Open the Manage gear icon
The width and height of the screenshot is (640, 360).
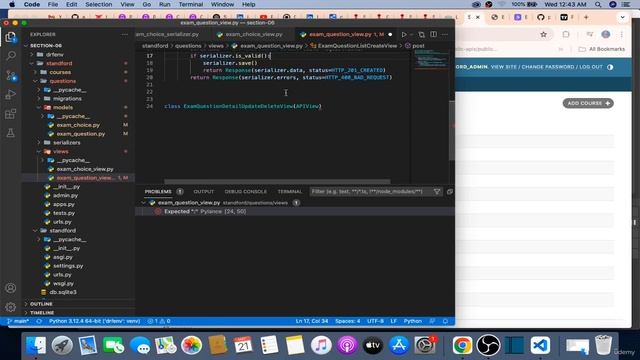tap(11, 307)
